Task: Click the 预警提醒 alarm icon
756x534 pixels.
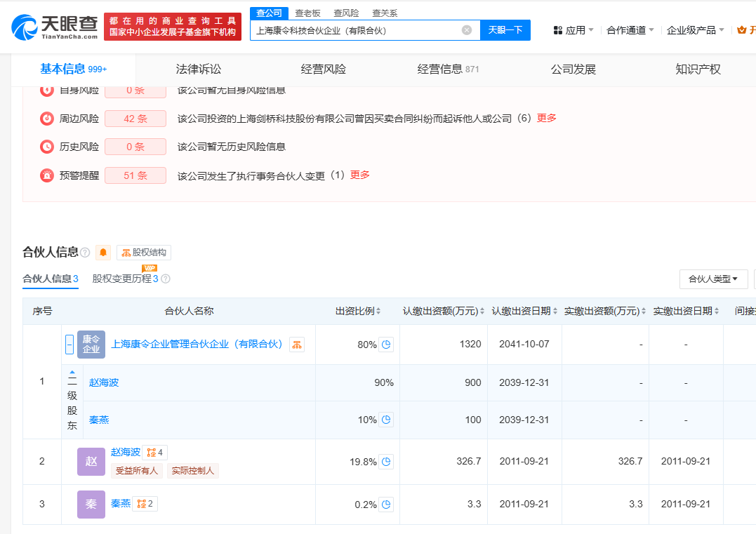Action: point(47,175)
